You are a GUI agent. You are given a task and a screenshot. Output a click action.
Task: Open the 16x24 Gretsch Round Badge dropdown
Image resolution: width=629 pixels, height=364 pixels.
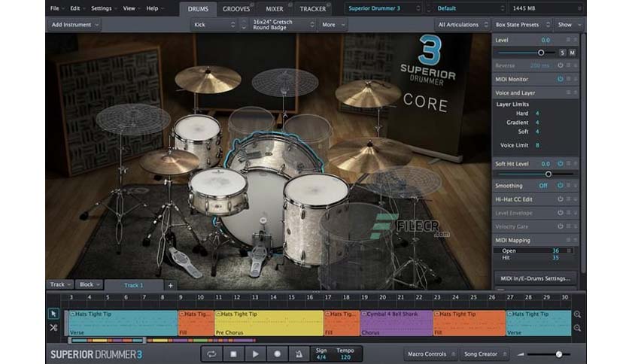tap(283, 25)
